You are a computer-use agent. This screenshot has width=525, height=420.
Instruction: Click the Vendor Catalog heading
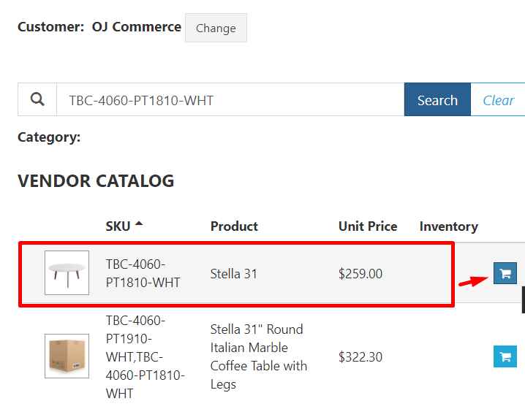(96, 181)
